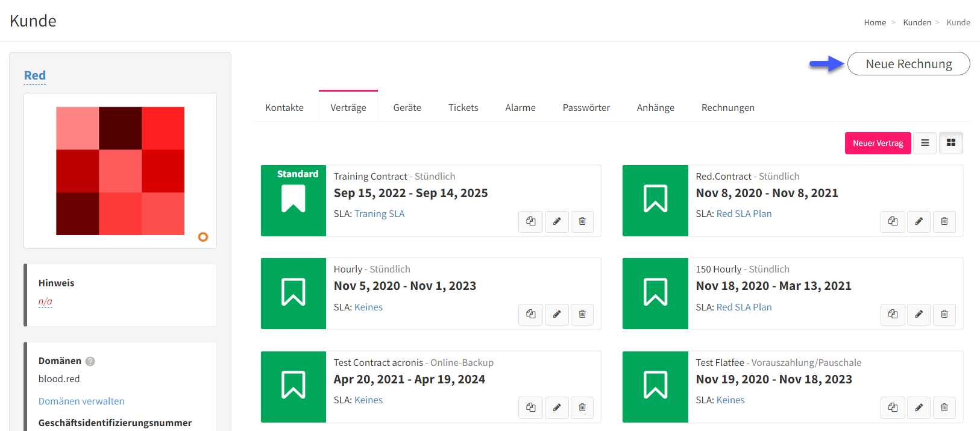The width and height of the screenshot is (980, 431).
Task: Click the Domänen help question-mark icon
Action: tap(90, 361)
